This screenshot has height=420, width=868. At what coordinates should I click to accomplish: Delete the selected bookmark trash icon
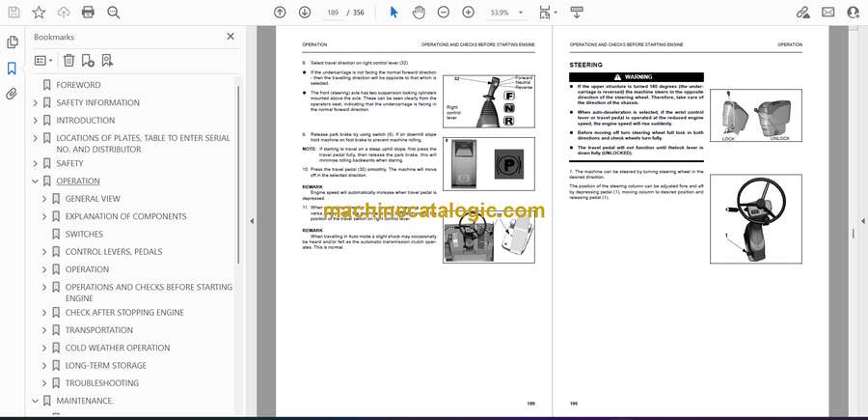tap(68, 61)
